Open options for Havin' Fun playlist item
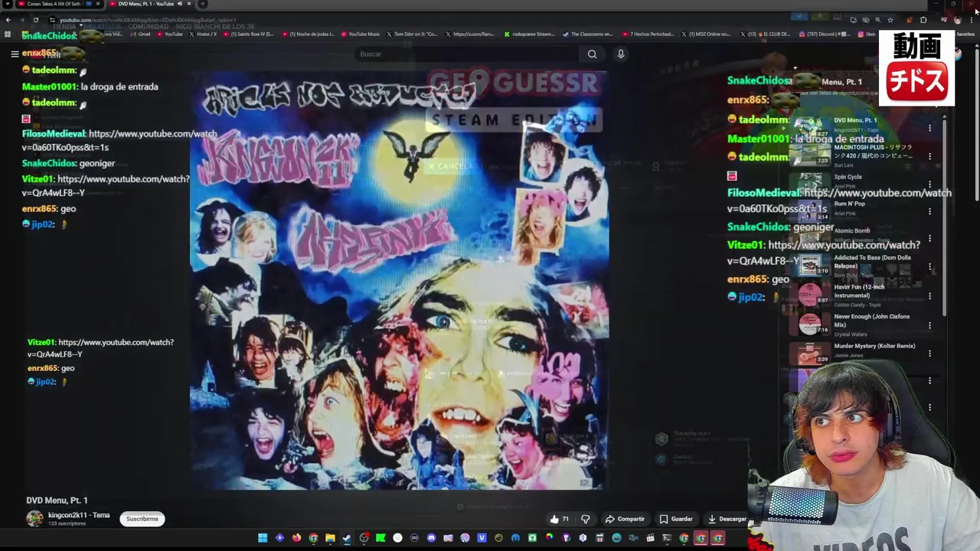 (929, 296)
